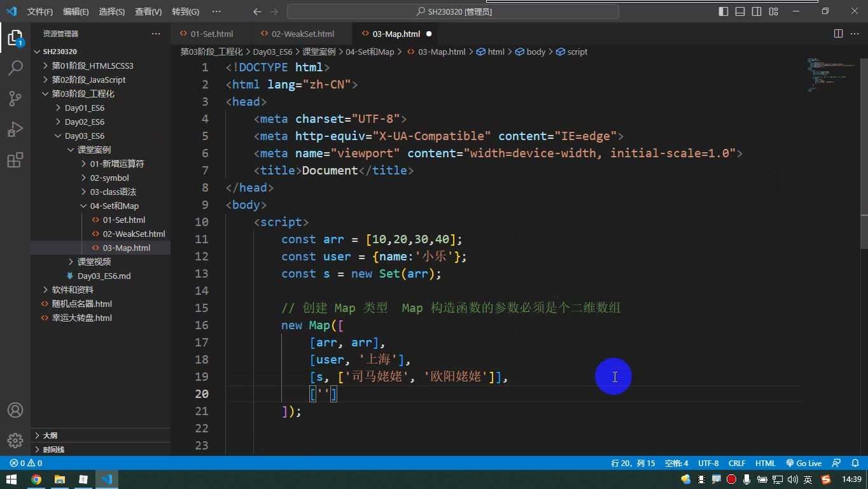Open 幸运大转盘.html from the file tree
The height and width of the screenshot is (489, 868).
(x=81, y=318)
